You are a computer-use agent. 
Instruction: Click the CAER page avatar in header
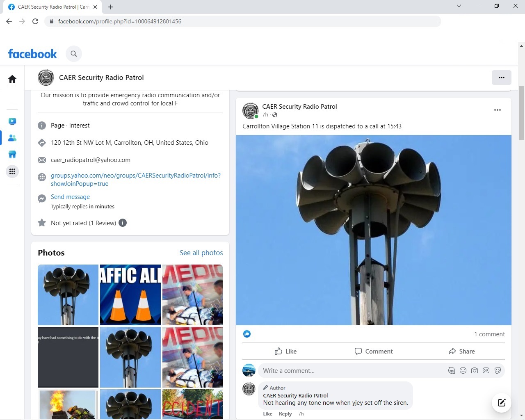pyautogui.click(x=46, y=78)
